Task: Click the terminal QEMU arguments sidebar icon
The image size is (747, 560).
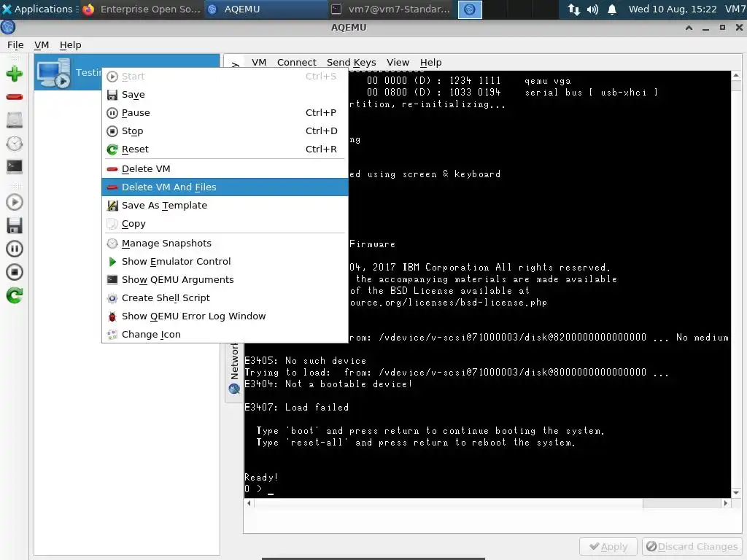Action: 15,166
